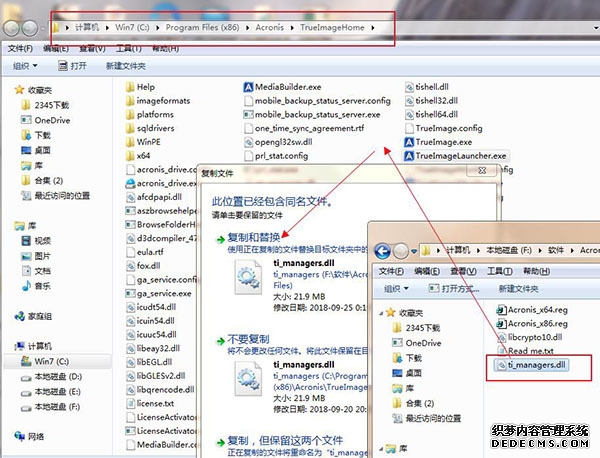The width and height of the screenshot is (600, 458).
Task: Select OneDrive in main window sidebar
Action: 46,120
